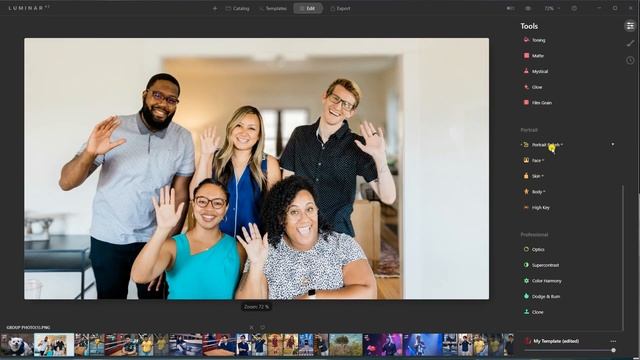Open My Template three-dots menu
The height and width of the screenshot is (360, 640).
[x=613, y=341]
